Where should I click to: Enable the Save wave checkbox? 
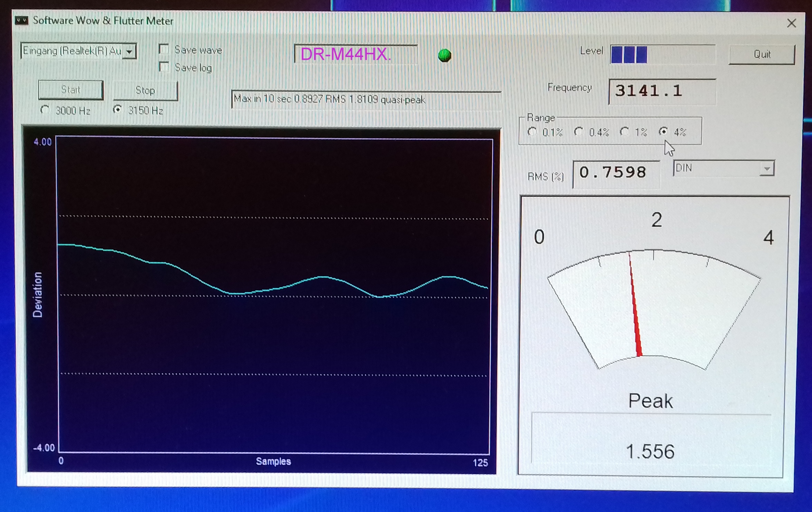(x=164, y=49)
